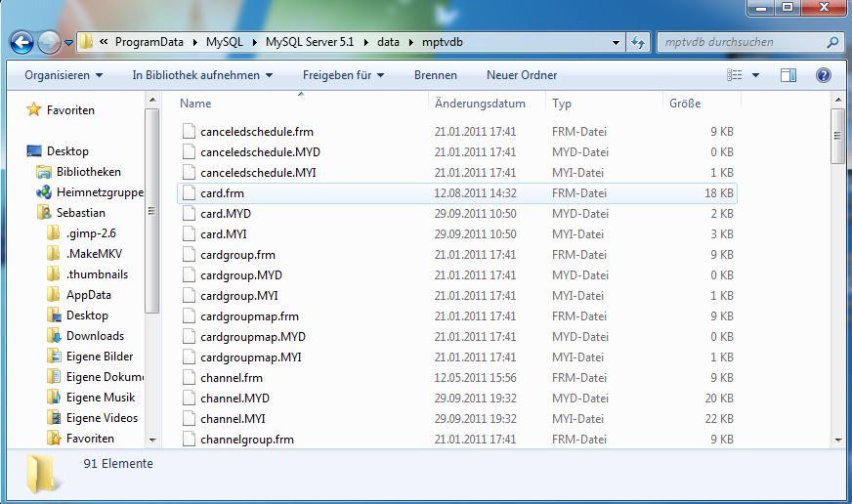
Task: Toggle the preview pane icon
Action: pyautogui.click(x=788, y=75)
